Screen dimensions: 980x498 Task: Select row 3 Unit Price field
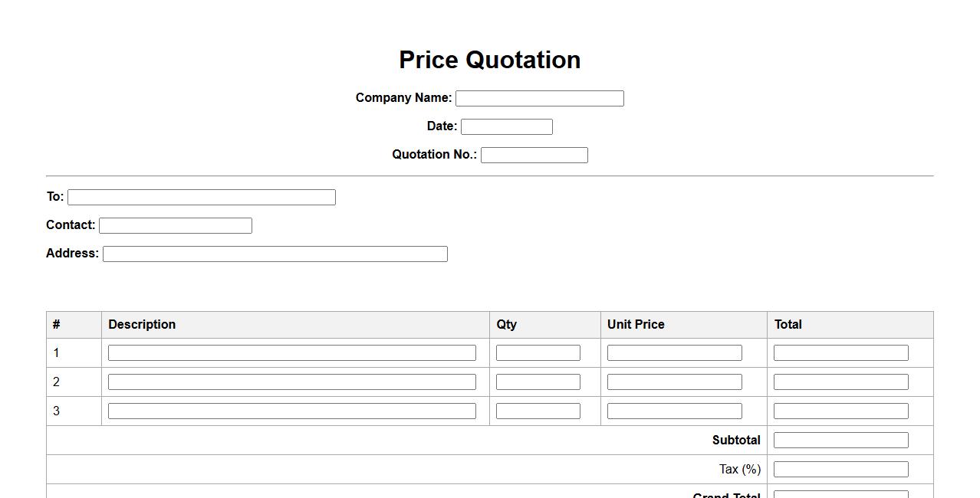click(674, 411)
